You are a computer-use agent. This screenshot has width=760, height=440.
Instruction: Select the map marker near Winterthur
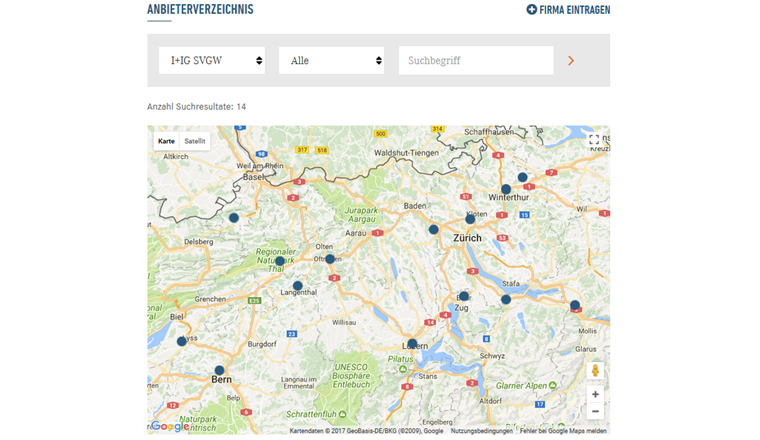(506, 189)
